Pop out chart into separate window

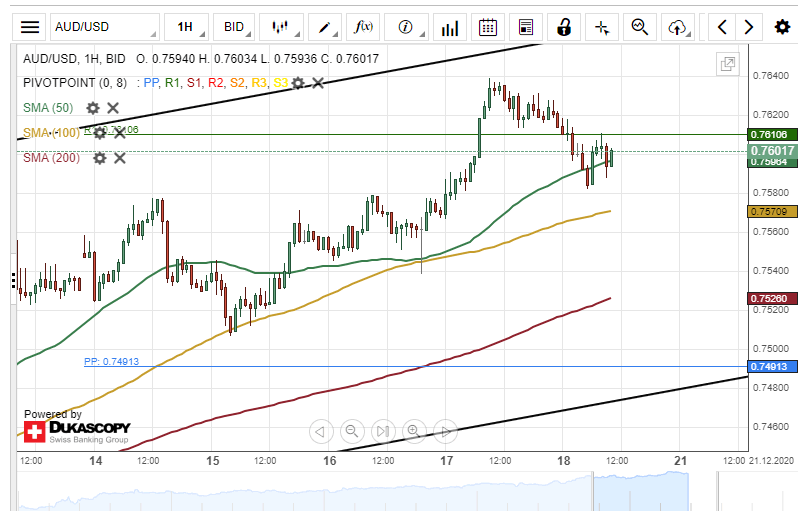(727, 65)
